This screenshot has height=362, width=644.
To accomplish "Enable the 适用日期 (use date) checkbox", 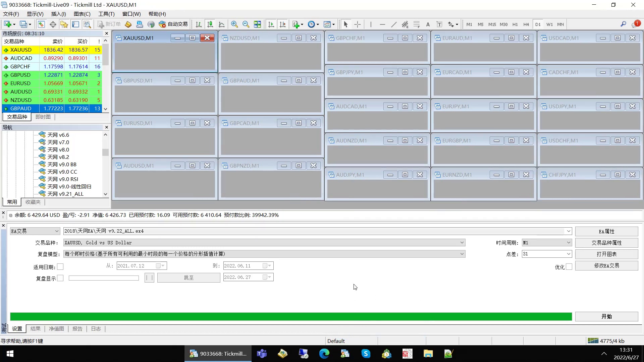I will coord(60,267).
